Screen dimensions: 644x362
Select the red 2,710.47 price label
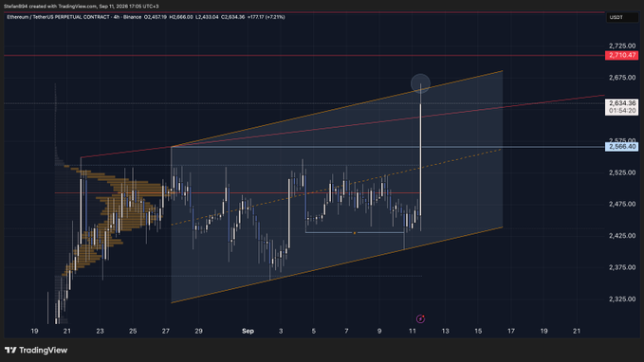[622, 55]
